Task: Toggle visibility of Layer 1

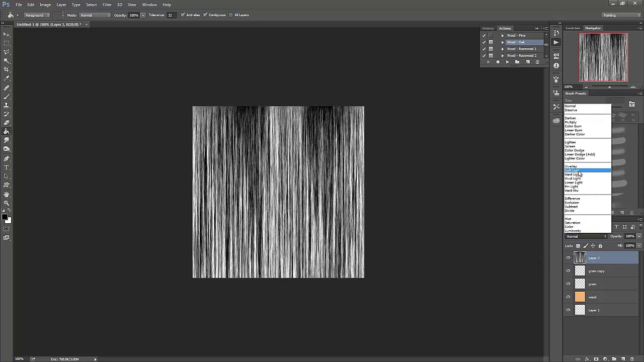Action: tap(569, 310)
